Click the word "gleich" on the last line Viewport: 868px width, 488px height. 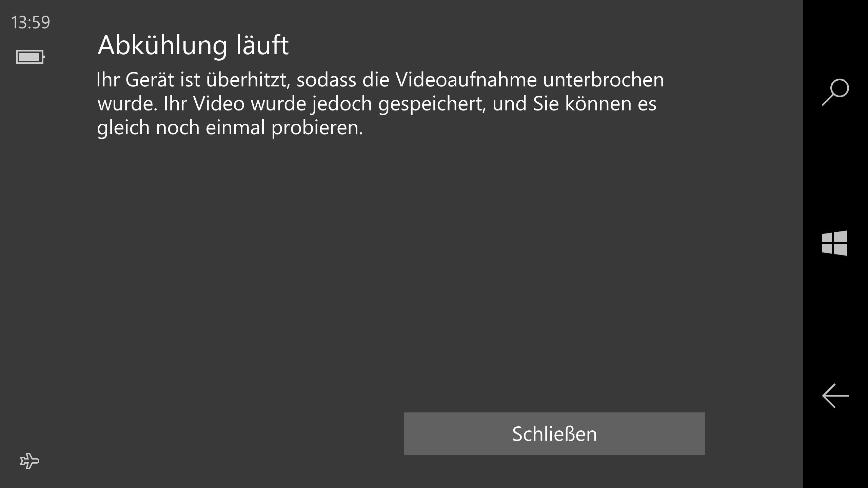tap(123, 128)
